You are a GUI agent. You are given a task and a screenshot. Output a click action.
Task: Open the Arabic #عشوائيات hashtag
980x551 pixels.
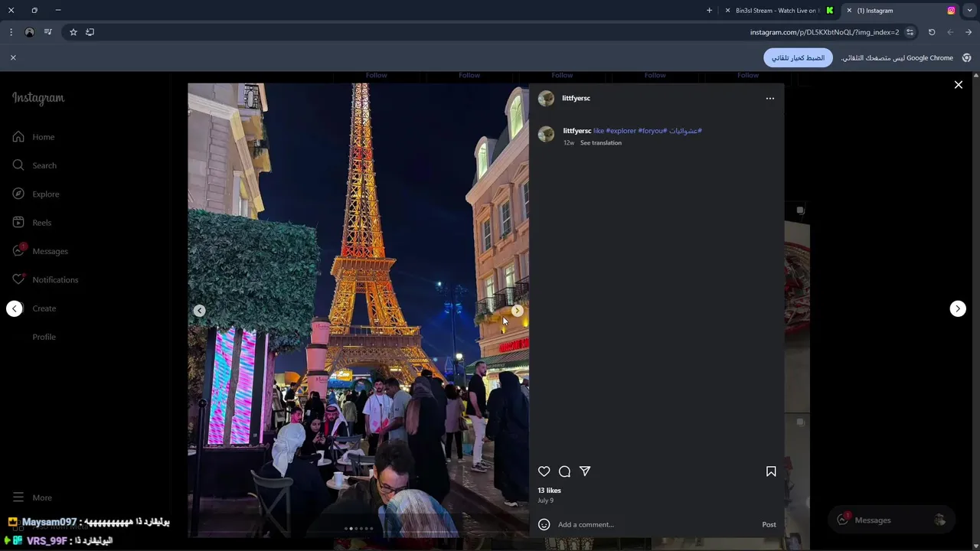(685, 131)
